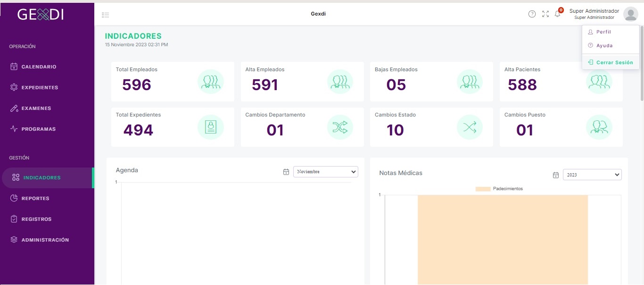Open Registros in the sidebar

pyautogui.click(x=47, y=219)
